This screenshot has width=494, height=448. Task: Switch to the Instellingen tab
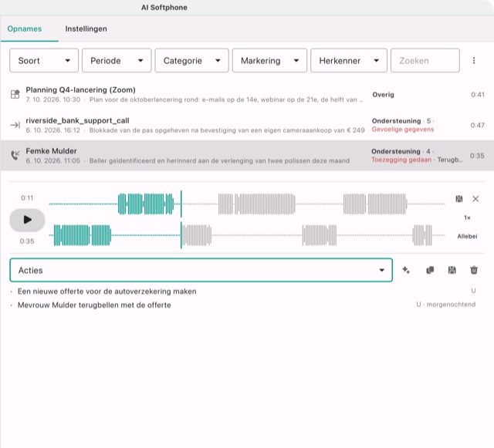(x=86, y=29)
